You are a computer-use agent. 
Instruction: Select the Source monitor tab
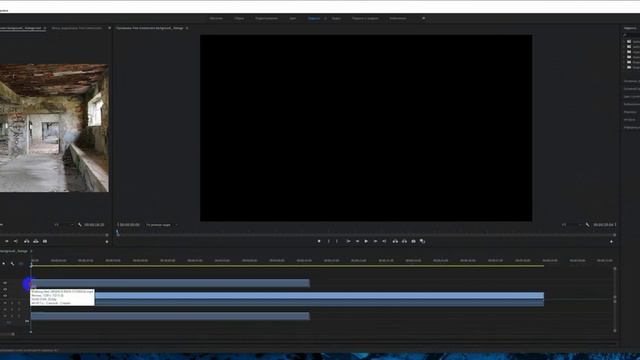[20, 28]
